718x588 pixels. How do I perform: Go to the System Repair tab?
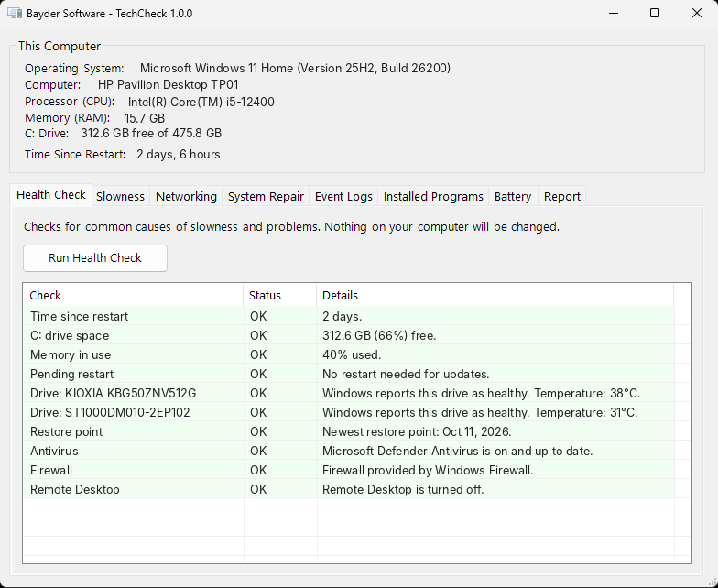tap(266, 196)
